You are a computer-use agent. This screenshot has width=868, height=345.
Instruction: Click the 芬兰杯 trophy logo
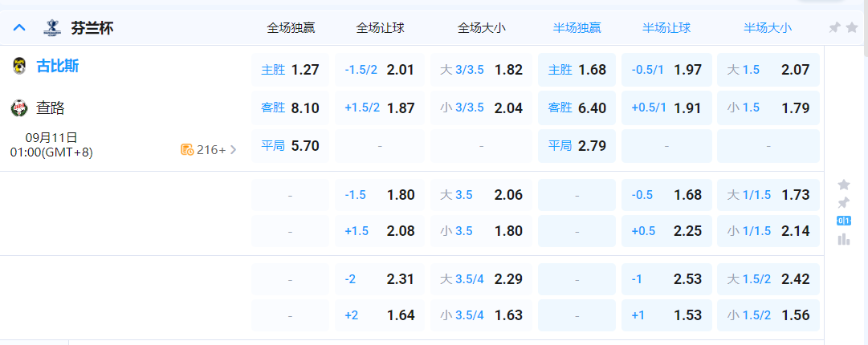pos(52,28)
